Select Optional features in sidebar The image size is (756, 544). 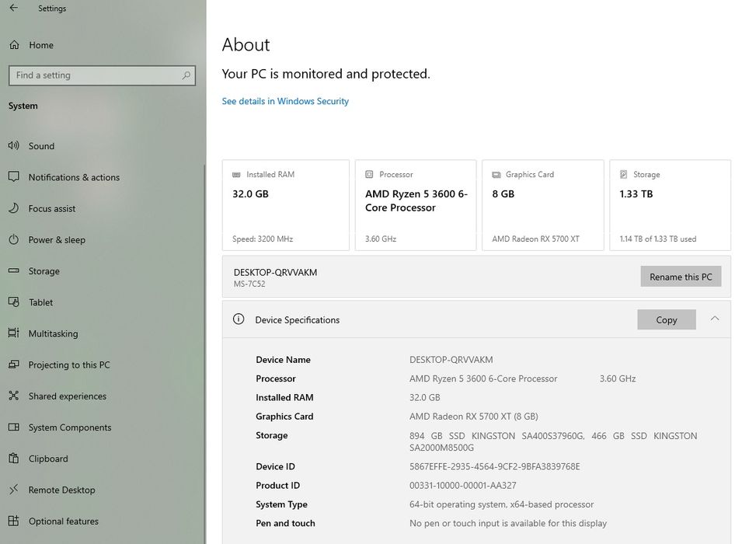click(63, 521)
